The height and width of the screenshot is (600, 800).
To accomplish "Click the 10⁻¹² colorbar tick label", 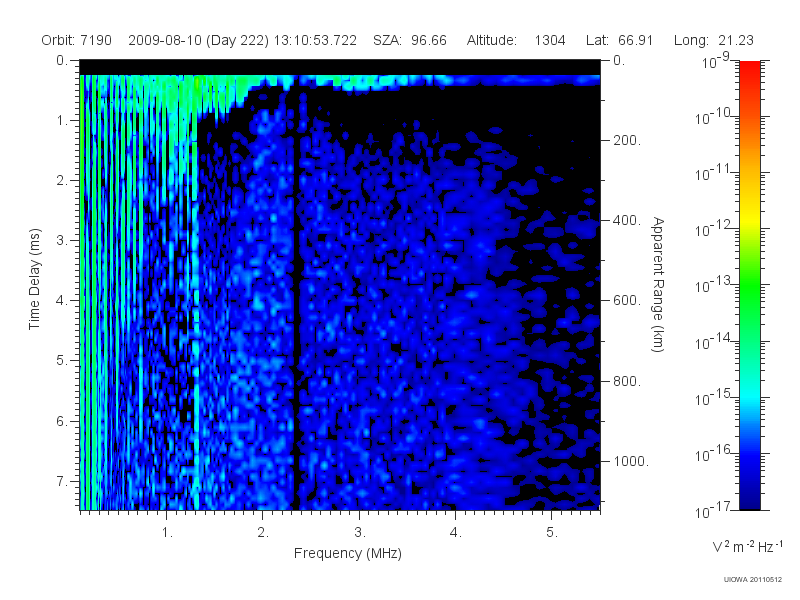I will [715, 229].
